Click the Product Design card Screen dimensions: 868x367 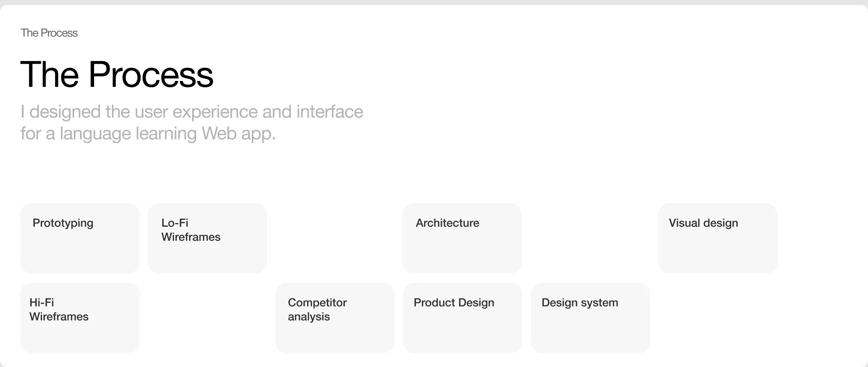[x=462, y=318]
